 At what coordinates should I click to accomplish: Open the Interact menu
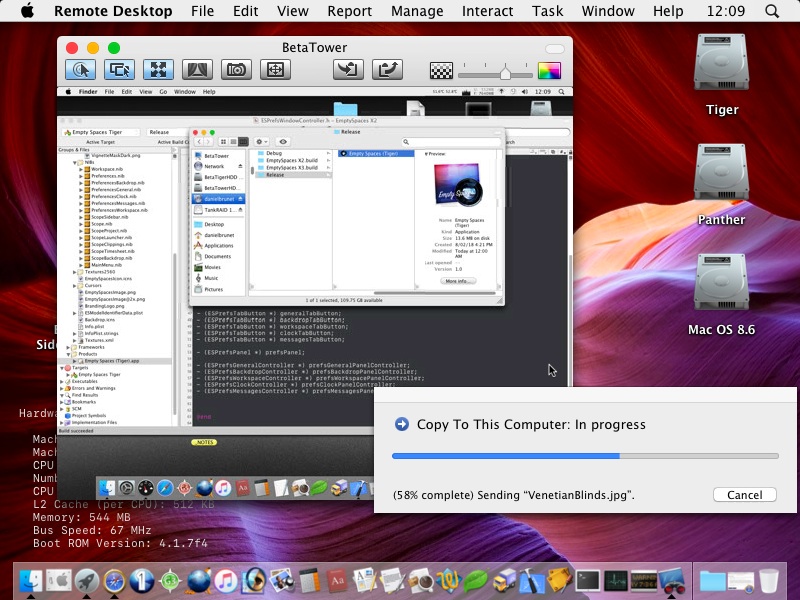pyautogui.click(x=487, y=11)
